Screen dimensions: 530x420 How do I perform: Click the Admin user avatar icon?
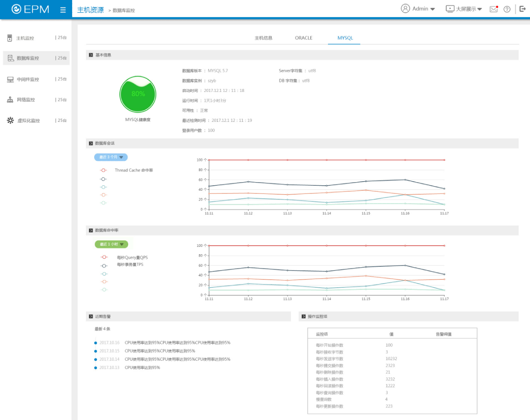[x=405, y=9]
